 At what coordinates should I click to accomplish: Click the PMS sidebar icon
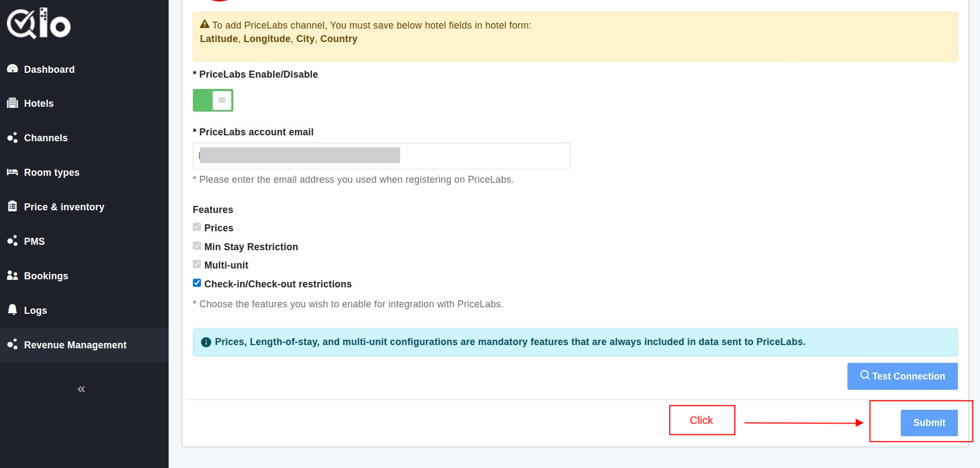coord(12,241)
